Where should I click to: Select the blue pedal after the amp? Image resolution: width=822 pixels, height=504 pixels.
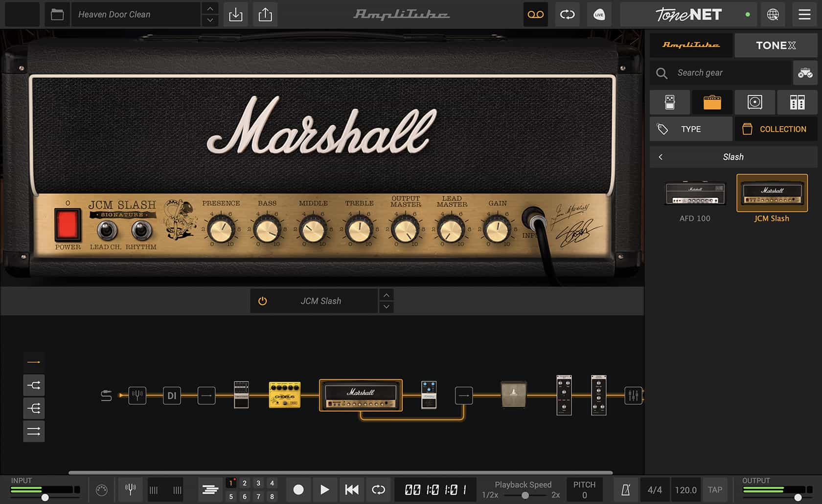click(429, 395)
